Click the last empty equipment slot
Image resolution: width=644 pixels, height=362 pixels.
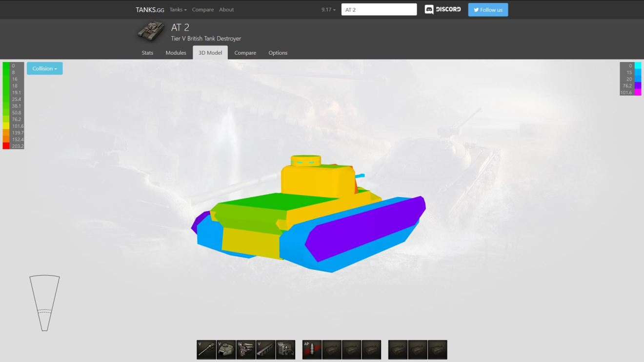(437, 350)
